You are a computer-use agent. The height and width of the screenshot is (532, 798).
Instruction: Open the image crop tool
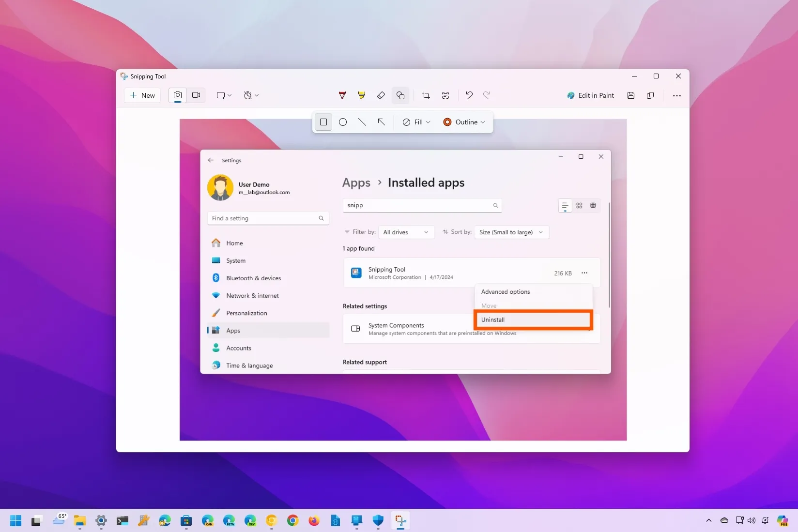(x=426, y=95)
